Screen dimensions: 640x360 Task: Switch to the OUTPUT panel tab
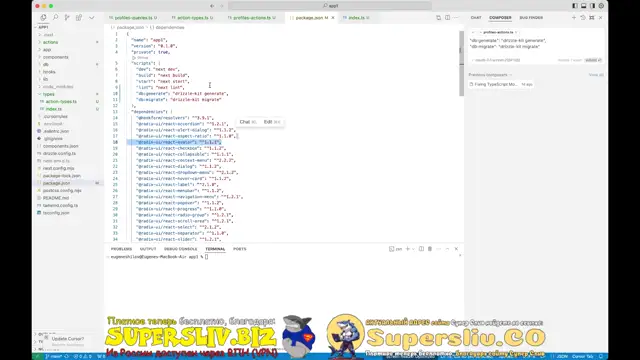pos(148,249)
